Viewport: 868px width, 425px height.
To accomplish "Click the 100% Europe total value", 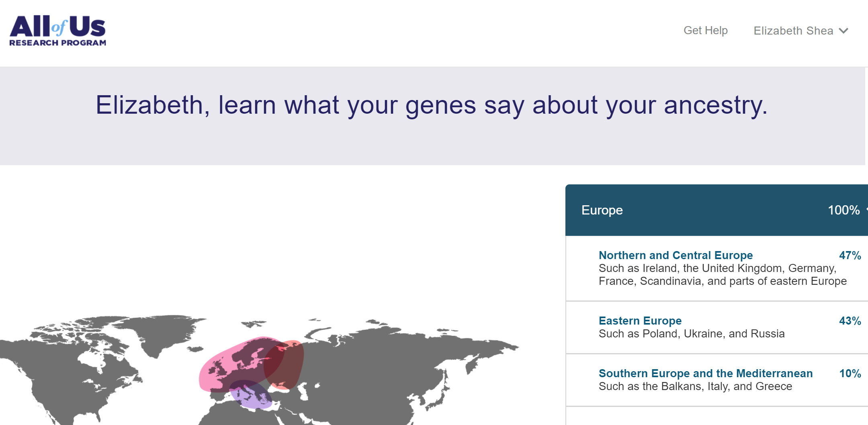I will 843,210.
